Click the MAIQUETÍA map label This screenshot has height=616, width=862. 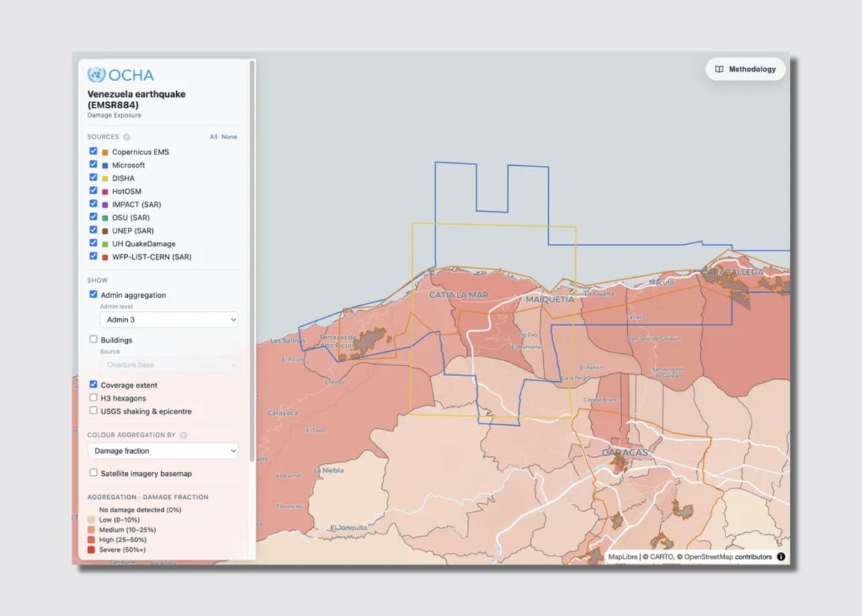click(550, 299)
